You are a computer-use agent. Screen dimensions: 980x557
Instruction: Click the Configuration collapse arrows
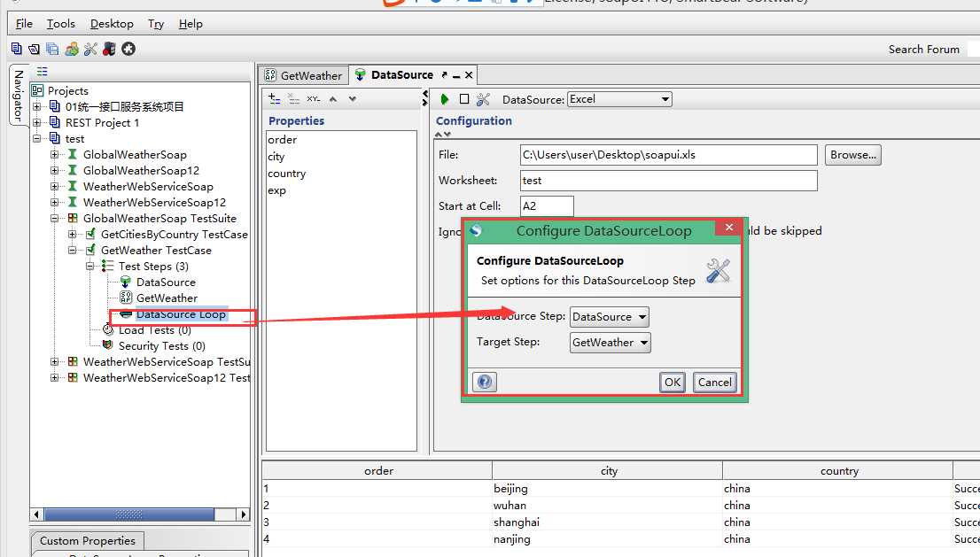[442, 135]
